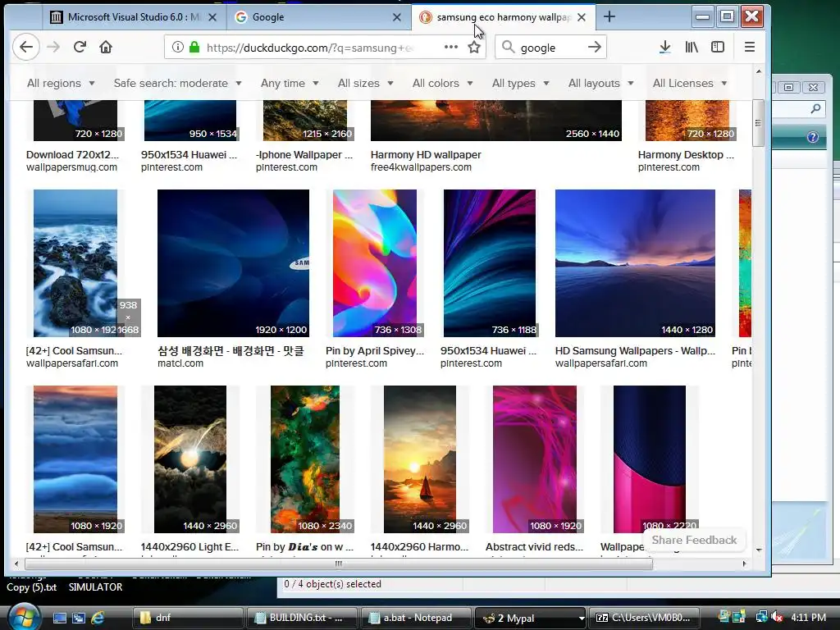Expand the All Licenses filter
Screen dimensions: 840x630
(689, 83)
